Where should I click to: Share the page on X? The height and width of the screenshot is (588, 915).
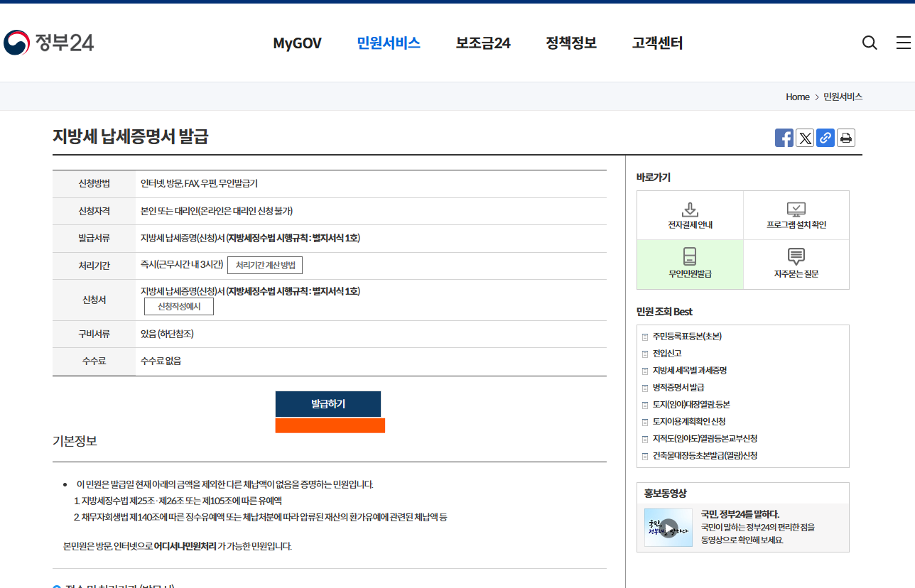(x=805, y=138)
